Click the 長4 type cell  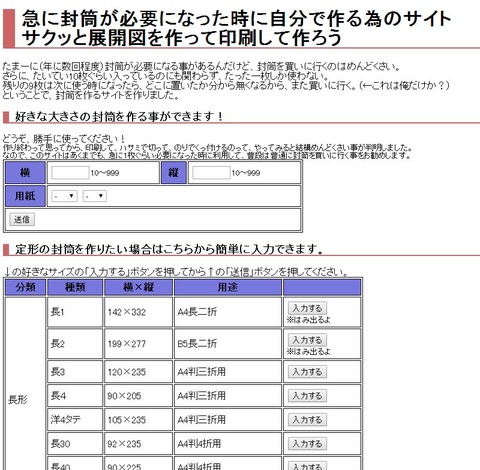coord(75,396)
